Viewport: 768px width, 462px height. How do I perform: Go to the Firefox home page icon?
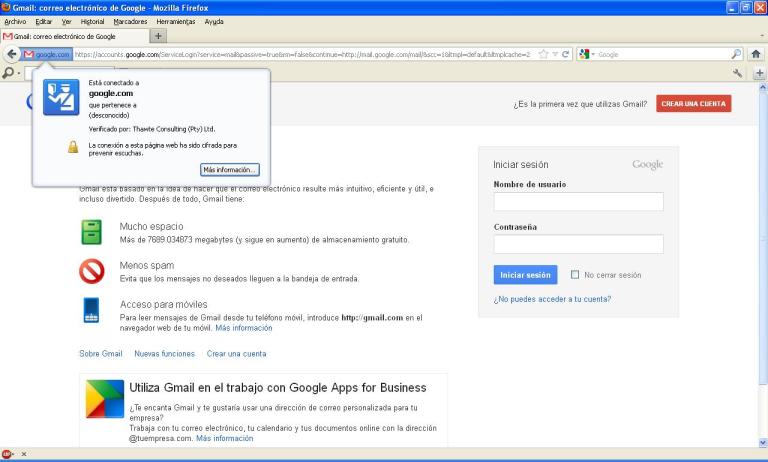[756, 54]
